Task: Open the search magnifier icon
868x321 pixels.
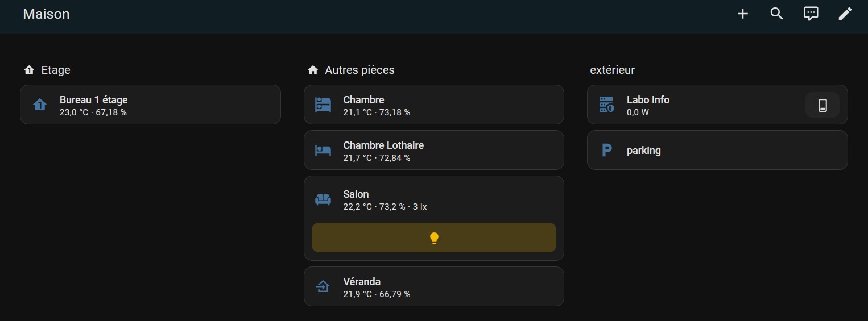Action: coord(776,14)
